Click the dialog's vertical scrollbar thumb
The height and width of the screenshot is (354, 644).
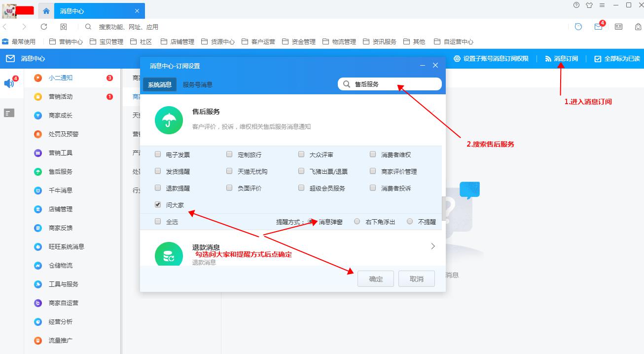pos(443,210)
